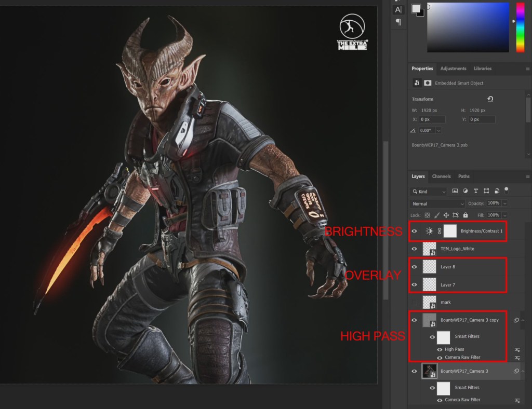Open the Properties panel menu

(x=528, y=69)
